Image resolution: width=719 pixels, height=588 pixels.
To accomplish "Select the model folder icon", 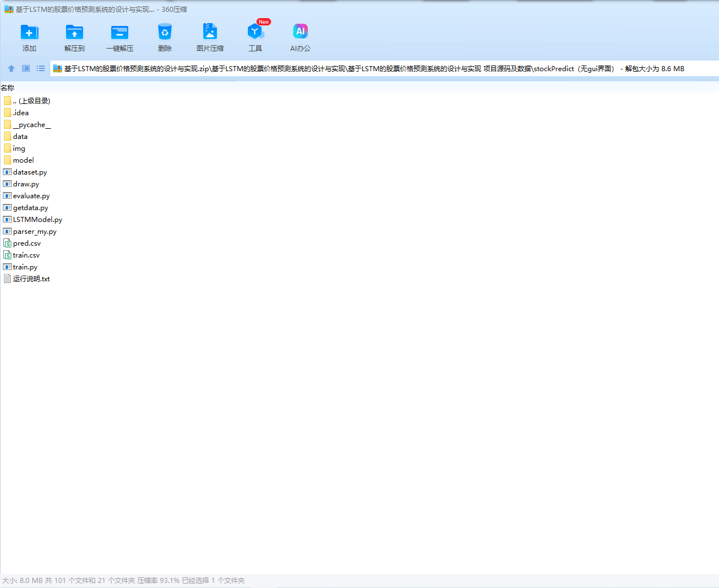I will pos(7,160).
